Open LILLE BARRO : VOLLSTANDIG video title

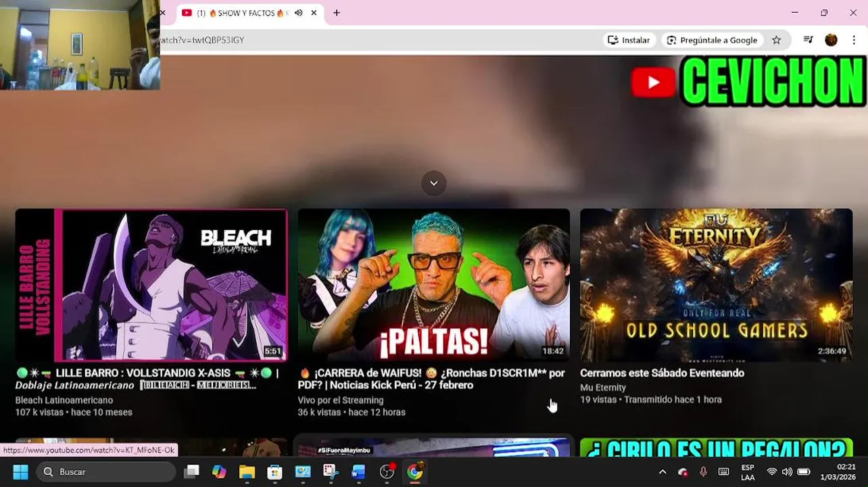pyautogui.click(x=147, y=379)
